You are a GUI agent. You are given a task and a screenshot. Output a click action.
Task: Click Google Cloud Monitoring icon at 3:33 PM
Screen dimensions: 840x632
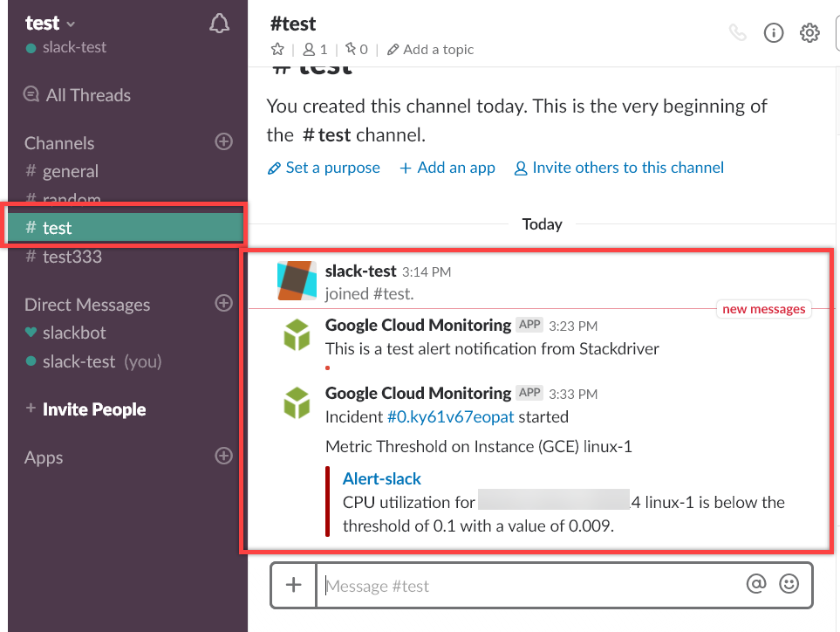click(x=297, y=402)
